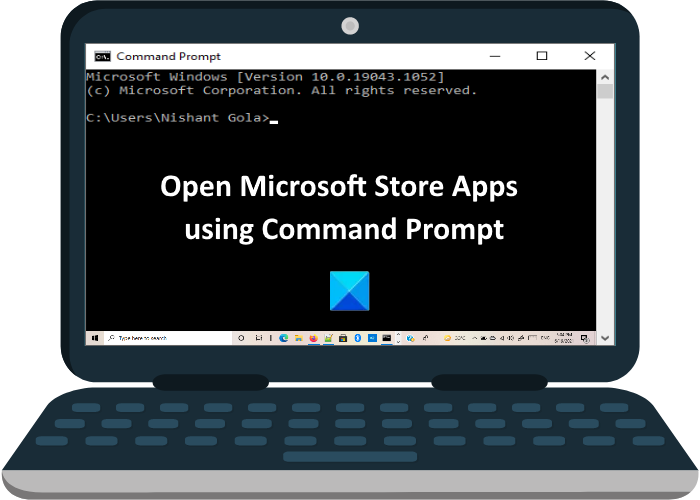The image size is (700, 500).
Task: Click the Command Prompt title bar icon
Action: click(x=102, y=56)
